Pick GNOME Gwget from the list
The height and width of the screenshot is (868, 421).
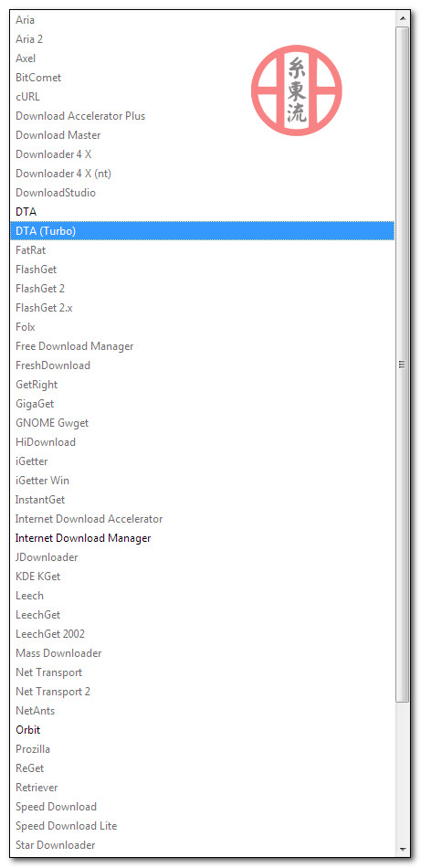[203, 423]
